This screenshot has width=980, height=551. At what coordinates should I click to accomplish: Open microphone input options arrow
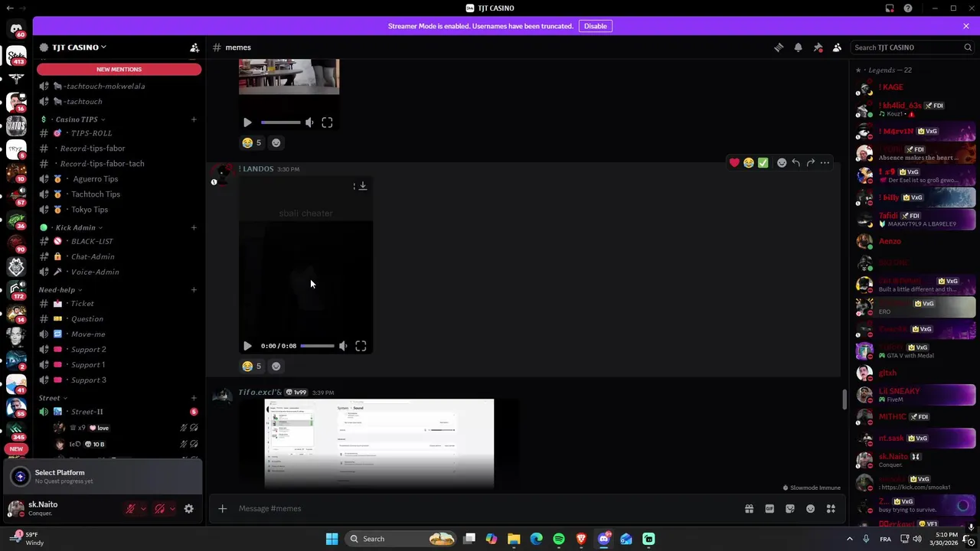[x=143, y=509]
